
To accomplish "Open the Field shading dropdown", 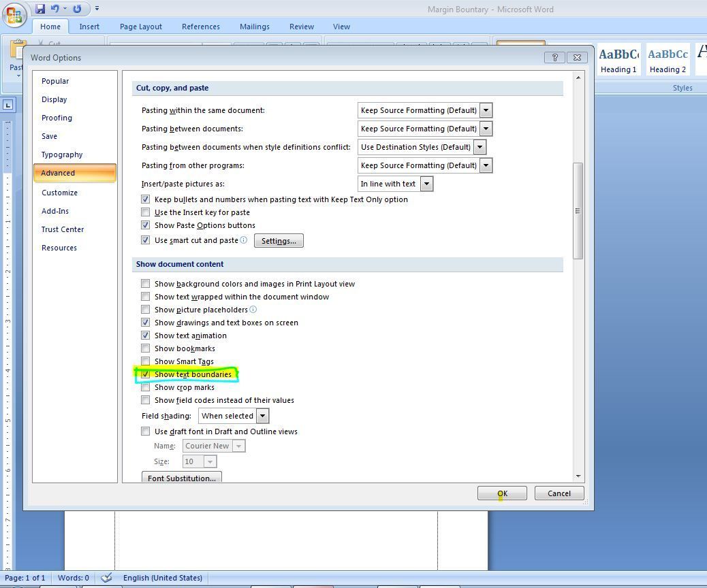I will pyautogui.click(x=264, y=415).
